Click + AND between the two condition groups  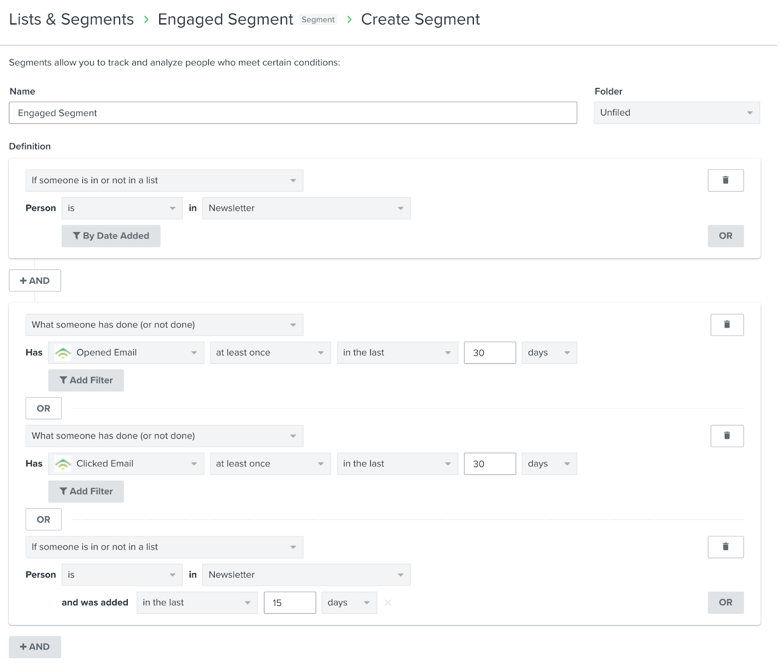(35, 281)
